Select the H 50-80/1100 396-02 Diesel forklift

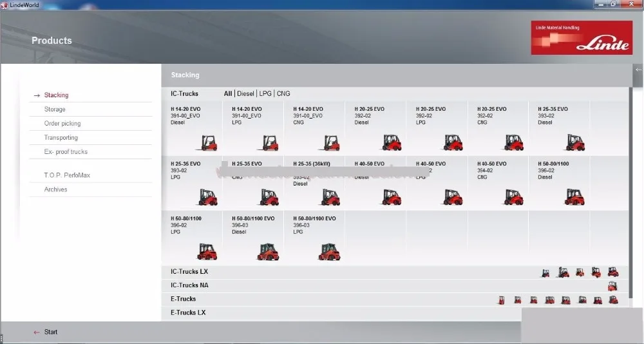pyautogui.click(x=559, y=184)
